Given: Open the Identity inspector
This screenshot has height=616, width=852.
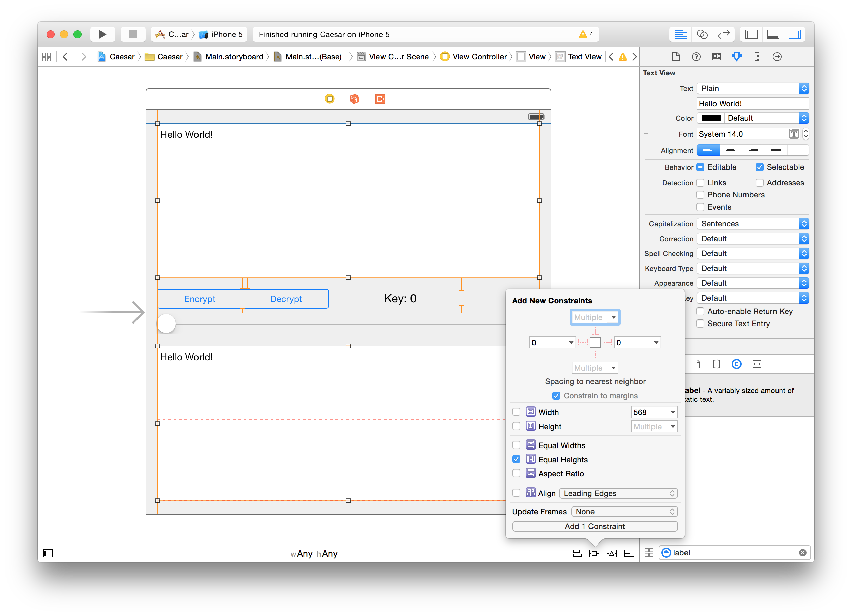Looking at the screenshot, I should click(717, 57).
